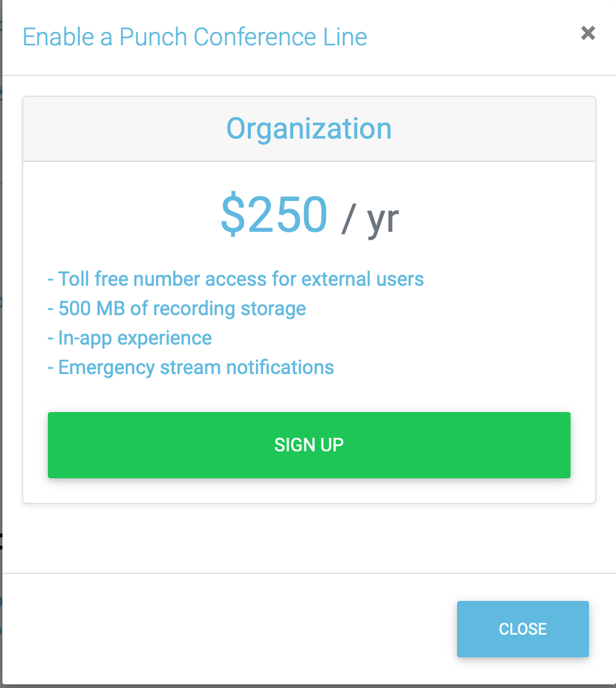Click the Emergency stream notifications line
The width and height of the screenshot is (616, 688).
pos(191,367)
